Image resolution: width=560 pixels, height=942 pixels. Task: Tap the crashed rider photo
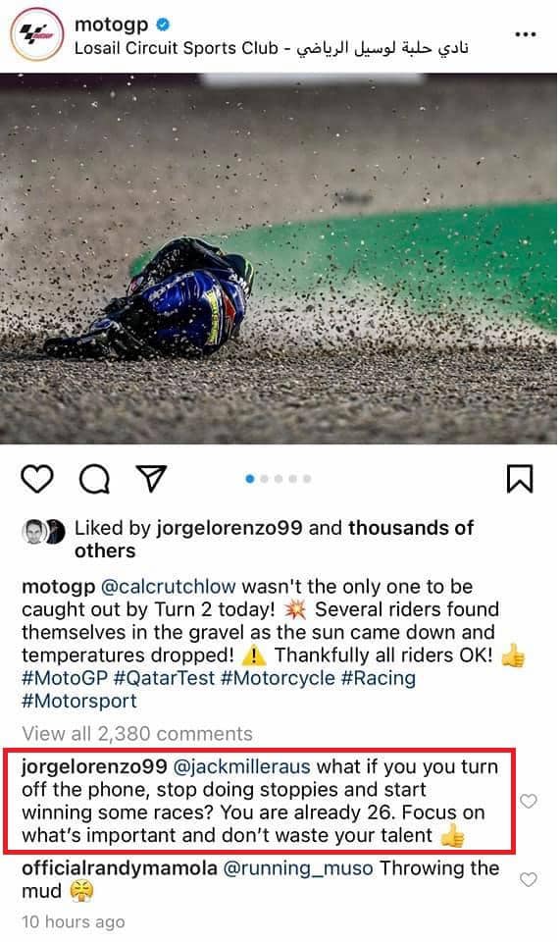tap(279, 259)
